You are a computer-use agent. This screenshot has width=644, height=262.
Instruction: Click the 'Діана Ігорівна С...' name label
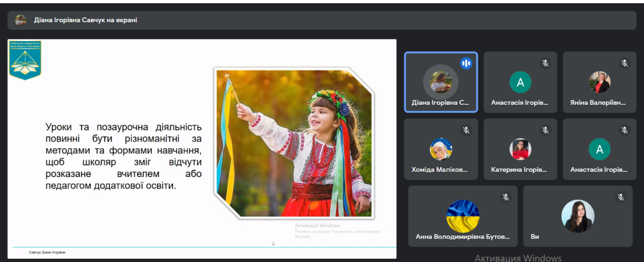(440, 103)
